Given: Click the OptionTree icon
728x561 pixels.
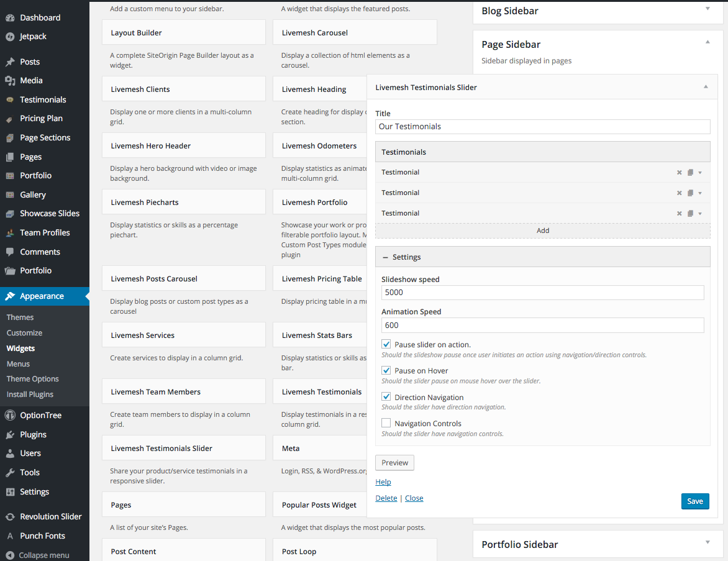Looking at the screenshot, I should tap(10, 416).
